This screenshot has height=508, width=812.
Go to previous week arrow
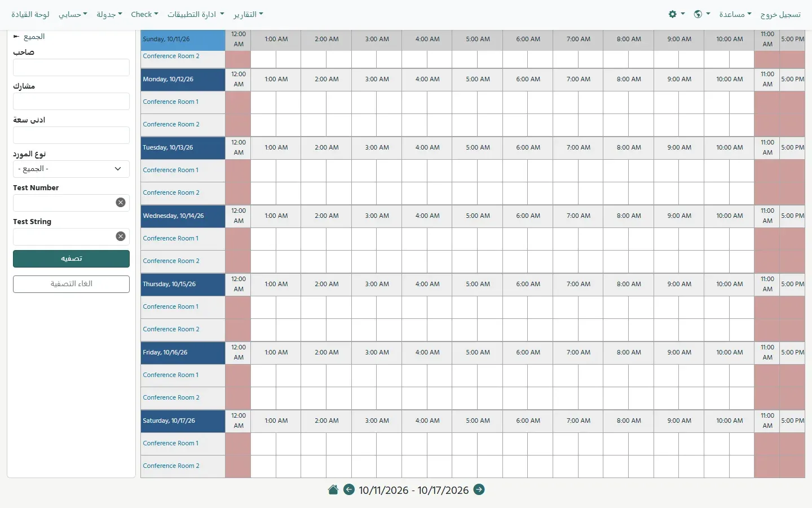point(349,489)
